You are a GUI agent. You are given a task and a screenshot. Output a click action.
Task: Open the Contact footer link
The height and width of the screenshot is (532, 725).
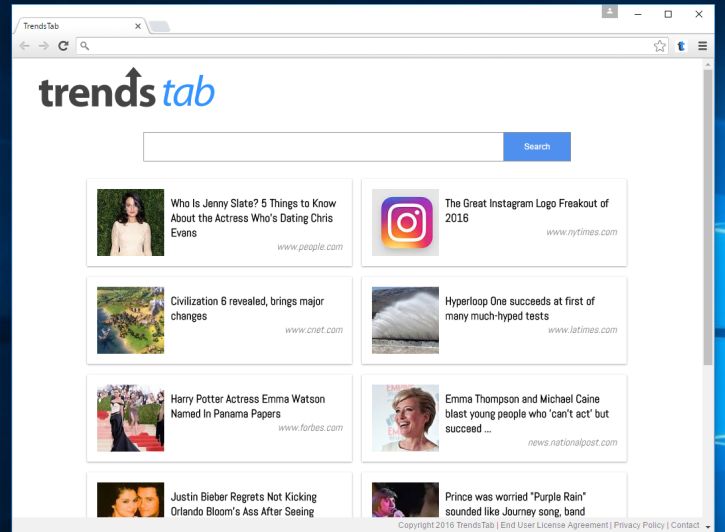(x=685, y=525)
